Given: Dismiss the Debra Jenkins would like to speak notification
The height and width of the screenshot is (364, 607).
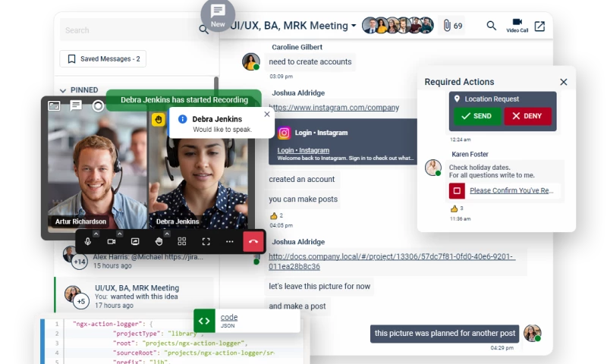Looking at the screenshot, I should 267,114.
